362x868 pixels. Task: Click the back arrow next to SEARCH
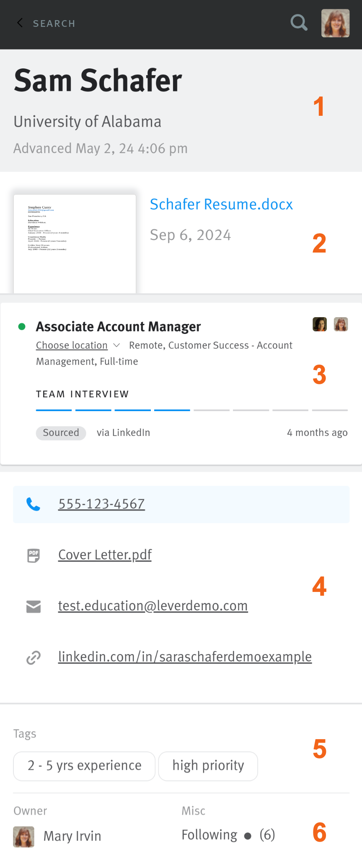20,23
